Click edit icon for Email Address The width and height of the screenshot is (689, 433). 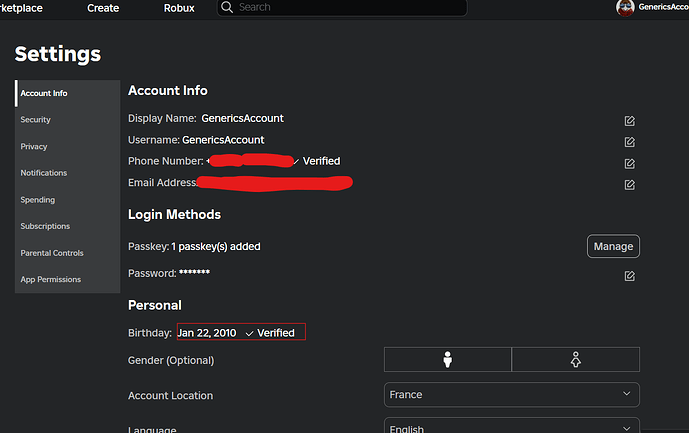pos(629,185)
